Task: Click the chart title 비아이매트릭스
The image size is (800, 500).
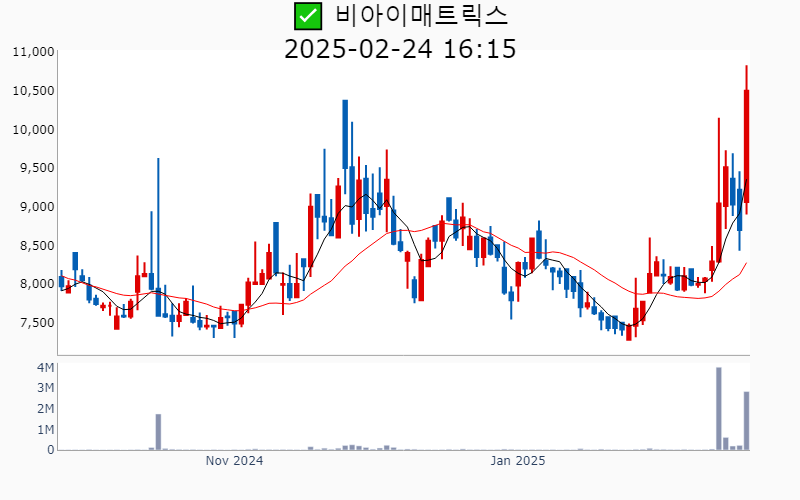Action: click(421, 15)
